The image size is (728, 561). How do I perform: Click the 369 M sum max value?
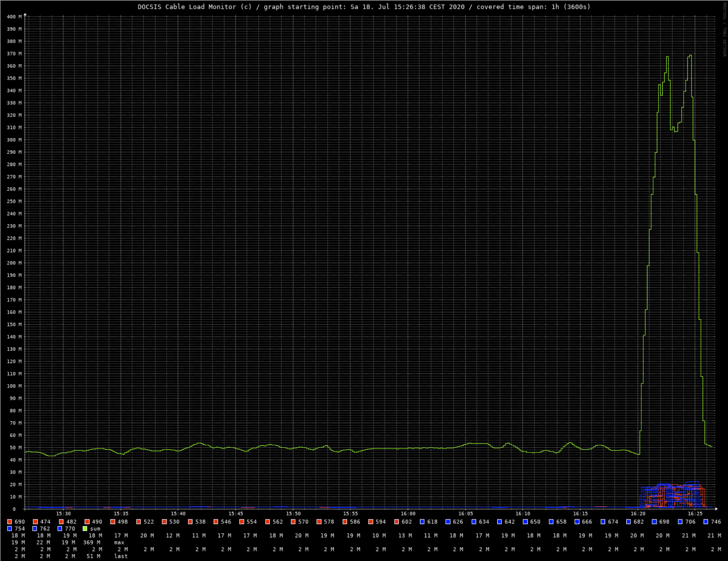point(91,542)
